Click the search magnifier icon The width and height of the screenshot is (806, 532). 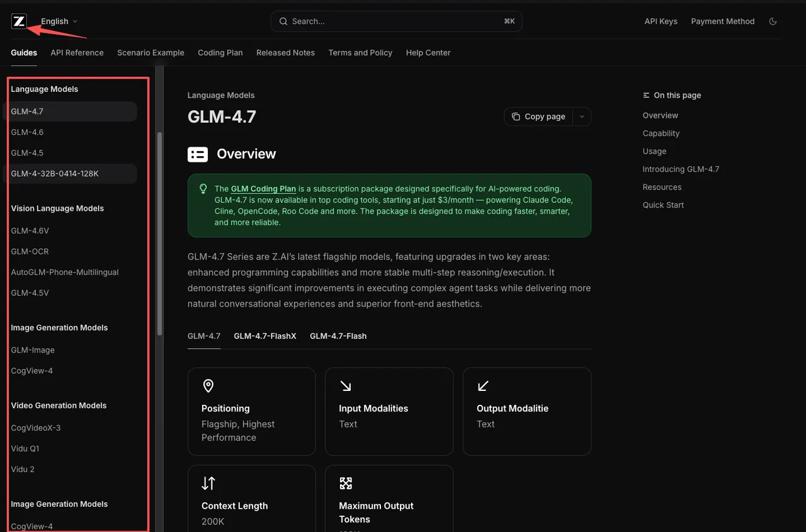(283, 21)
